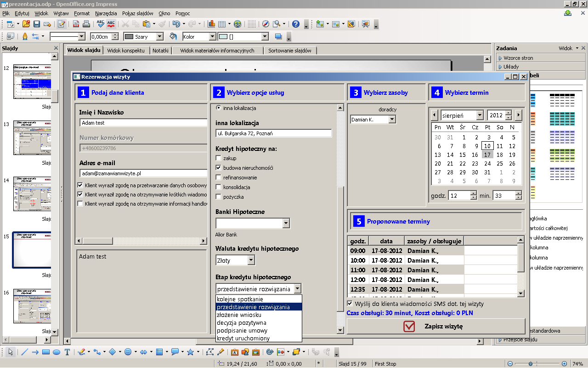The width and height of the screenshot is (588, 368).
Task: Toggle consent for 'przetwarzanie danych osobowych'
Action: click(80, 185)
